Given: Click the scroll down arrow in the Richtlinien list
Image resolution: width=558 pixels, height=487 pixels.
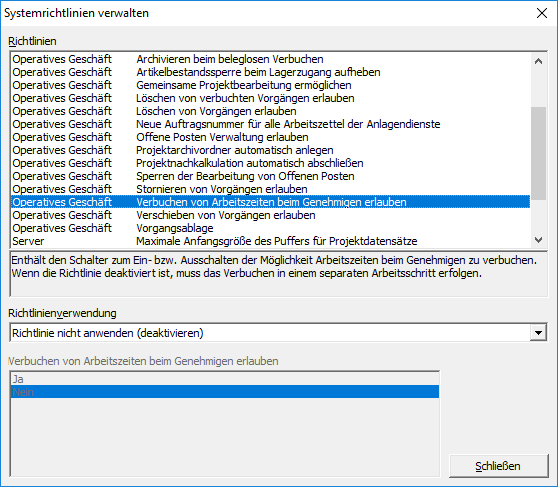Looking at the screenshot, I should pyautogui.click(x=538, y=240).
